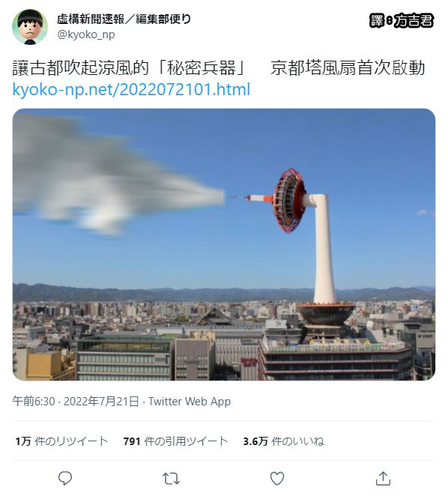Open the account's cartoon face avatar

[x=30, y=27]
